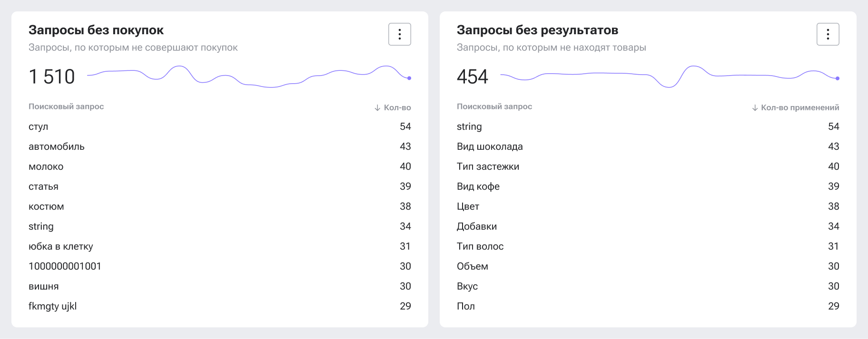Click the молоко search query
This screenshot has width=868, height=339.
coord(46,167)
